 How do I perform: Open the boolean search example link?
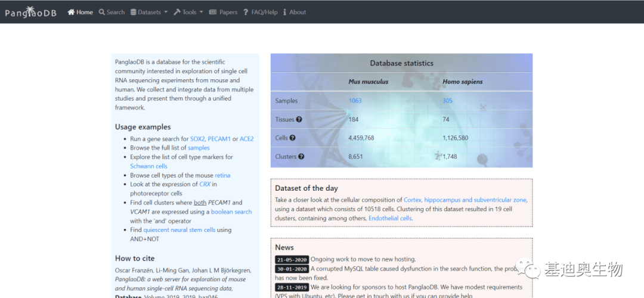[x=231, y=212]
